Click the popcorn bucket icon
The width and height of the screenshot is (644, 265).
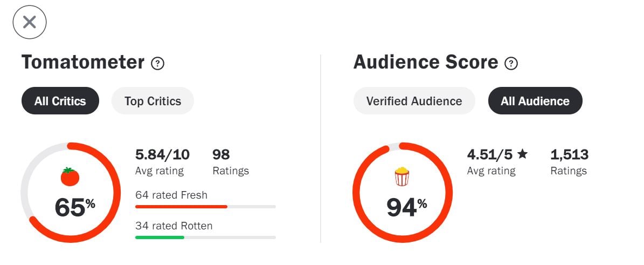point(402,176)
